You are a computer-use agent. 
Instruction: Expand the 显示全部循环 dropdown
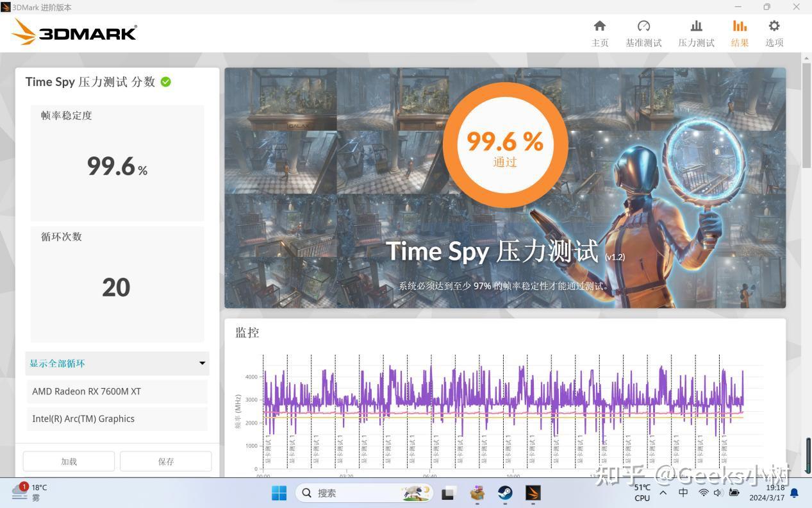pyautogui.click(x=117, y=363)
